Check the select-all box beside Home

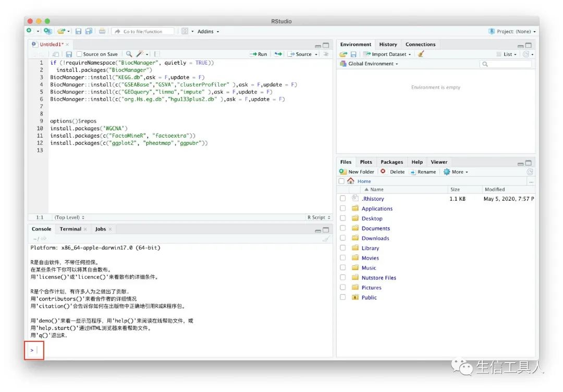pyautogui.click(x=341, y=181)
